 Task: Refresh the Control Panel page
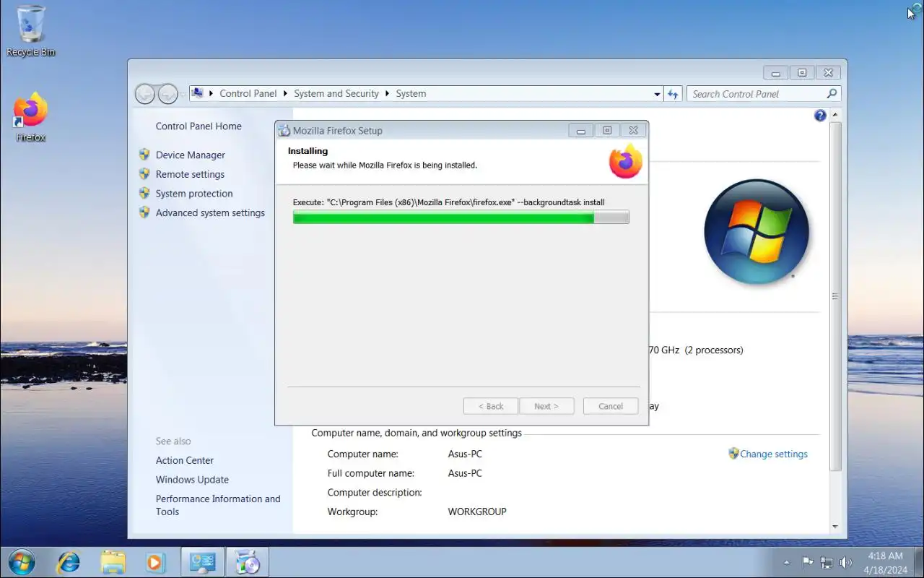tap(673, 94)
